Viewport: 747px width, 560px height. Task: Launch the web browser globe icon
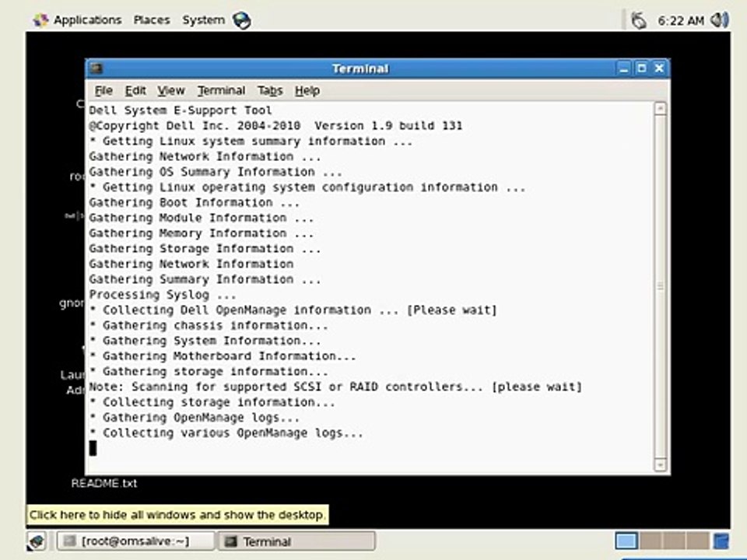point(241,20)
